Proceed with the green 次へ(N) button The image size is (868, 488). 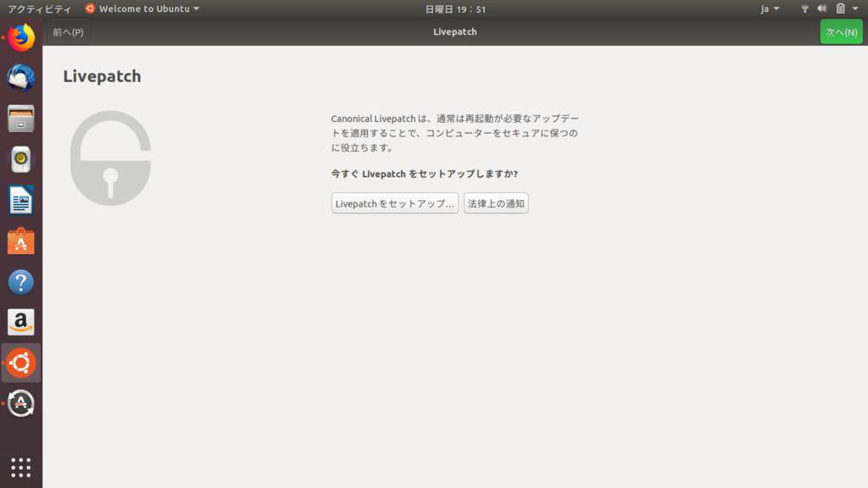point(841,32)
